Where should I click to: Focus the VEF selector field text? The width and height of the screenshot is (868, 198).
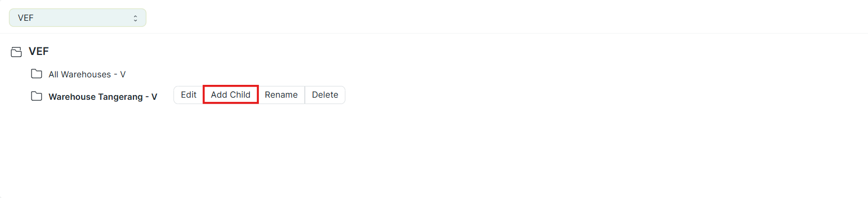[26, 18]
